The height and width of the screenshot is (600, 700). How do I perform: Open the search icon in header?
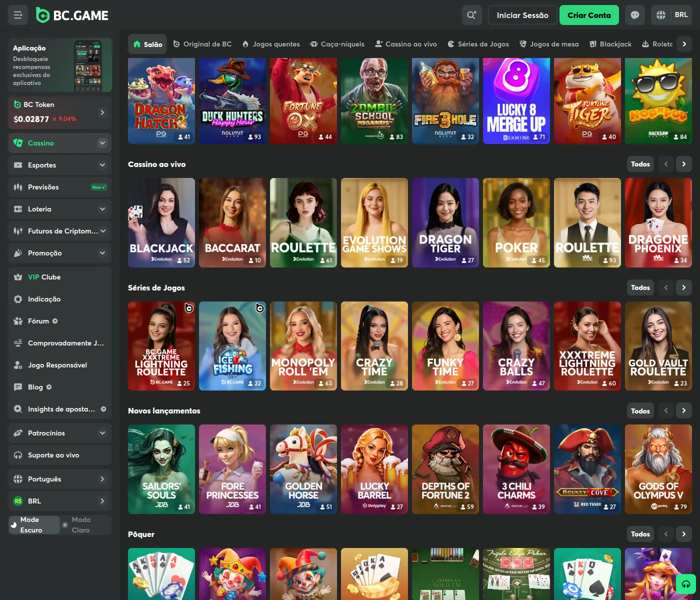471,15
